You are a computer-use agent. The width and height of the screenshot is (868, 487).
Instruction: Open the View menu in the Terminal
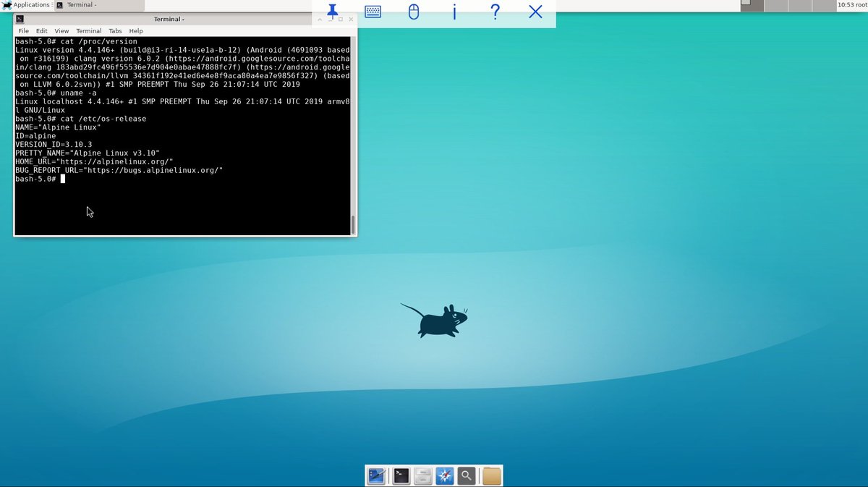click(61, 31)
